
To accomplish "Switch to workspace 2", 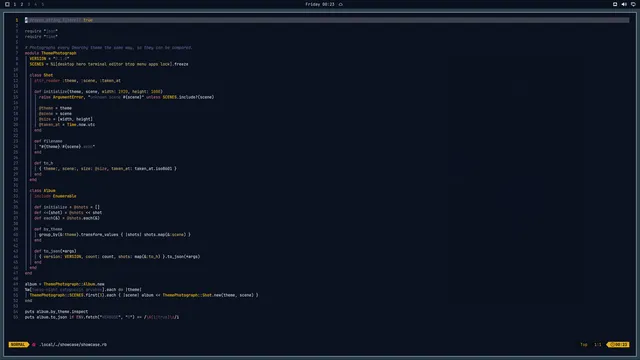I will point(22,4).
